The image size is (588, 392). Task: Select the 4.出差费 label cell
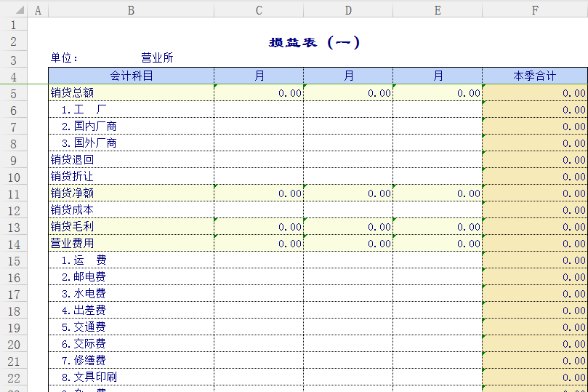(x=131, y=311)
